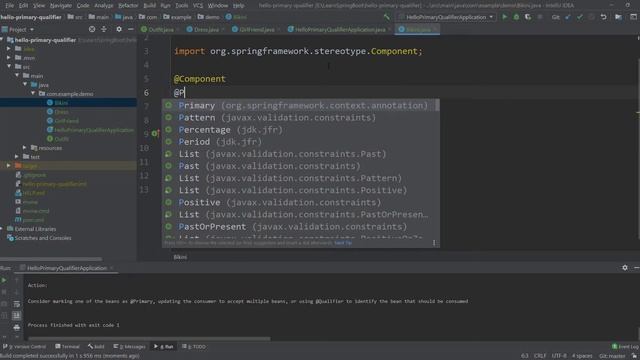The image size is (640, 360).
Task: Click the Git master branch status bar widget
Action: pos(612,356)
